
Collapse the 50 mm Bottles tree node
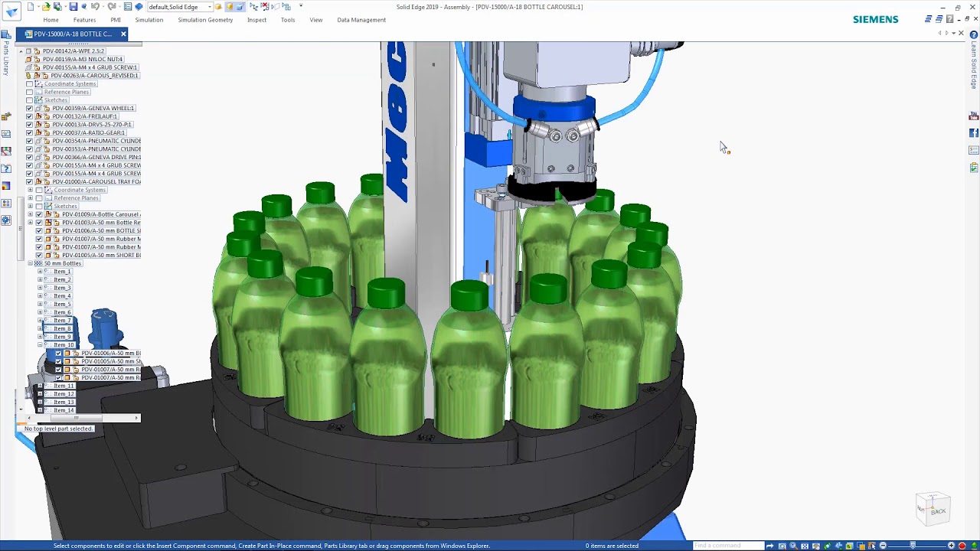point(31,263)
